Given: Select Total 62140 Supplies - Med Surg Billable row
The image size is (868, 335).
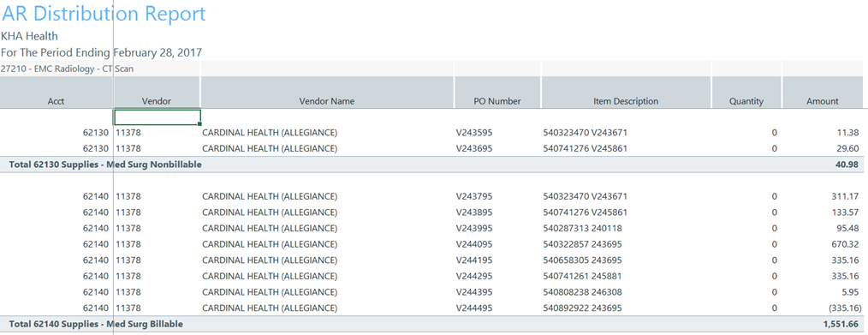Looking at the screenshot, I should [x=431, y=324].
